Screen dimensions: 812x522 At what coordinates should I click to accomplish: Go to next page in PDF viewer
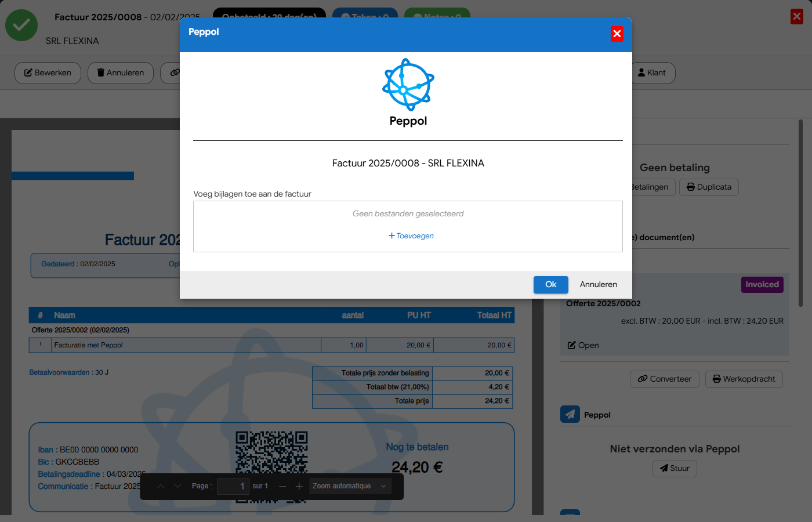[x=178, y=486]
